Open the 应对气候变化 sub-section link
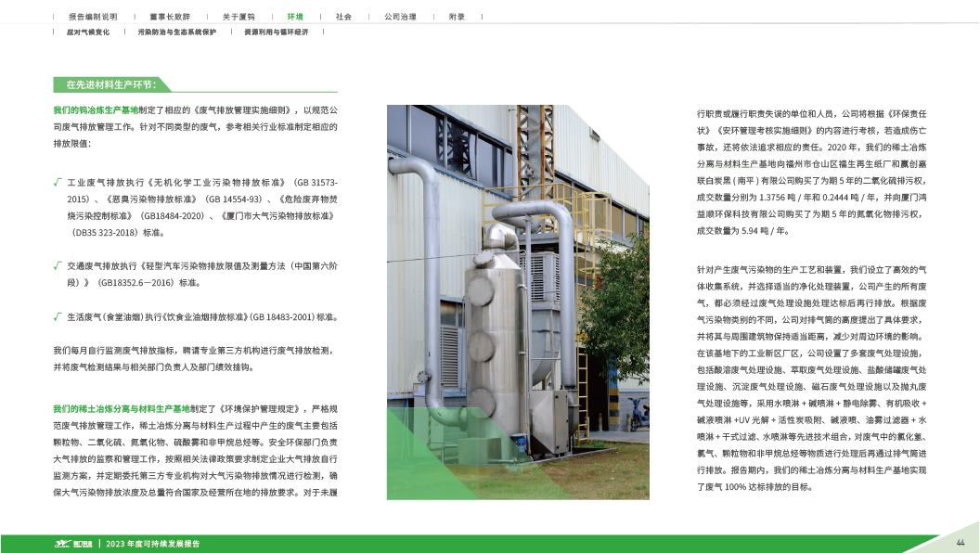 [x=88, y=32]
